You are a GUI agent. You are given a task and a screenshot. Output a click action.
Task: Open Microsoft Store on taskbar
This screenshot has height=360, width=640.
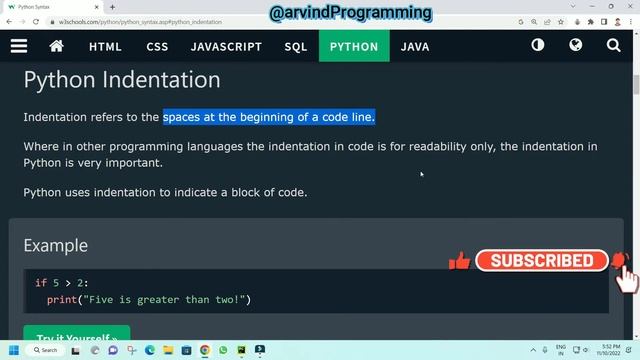(x=187, y=350)
